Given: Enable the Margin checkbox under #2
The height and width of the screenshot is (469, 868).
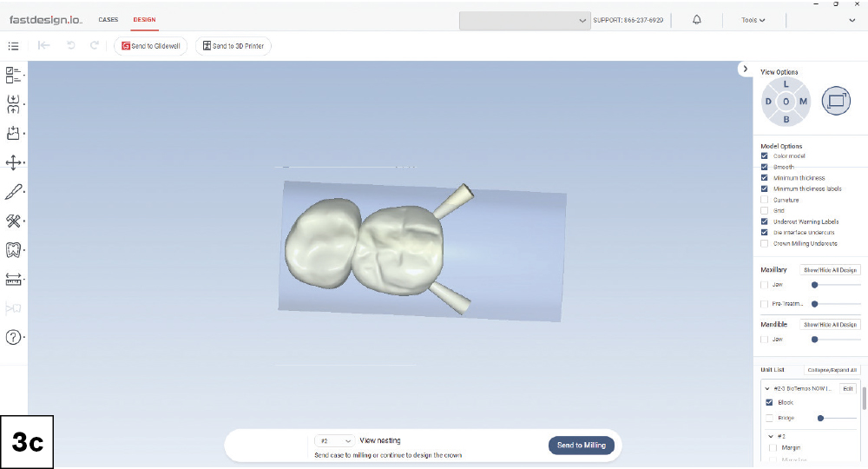Looking at the screenshot, I should tap(773, 447).
